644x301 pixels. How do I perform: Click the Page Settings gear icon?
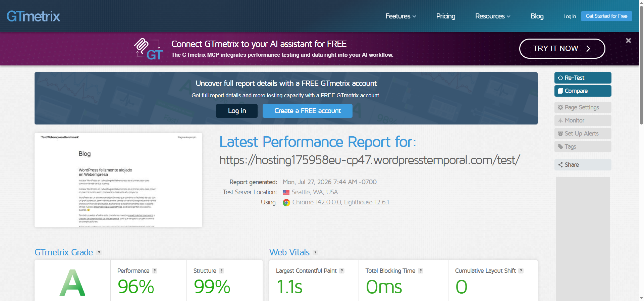point(560,107)
